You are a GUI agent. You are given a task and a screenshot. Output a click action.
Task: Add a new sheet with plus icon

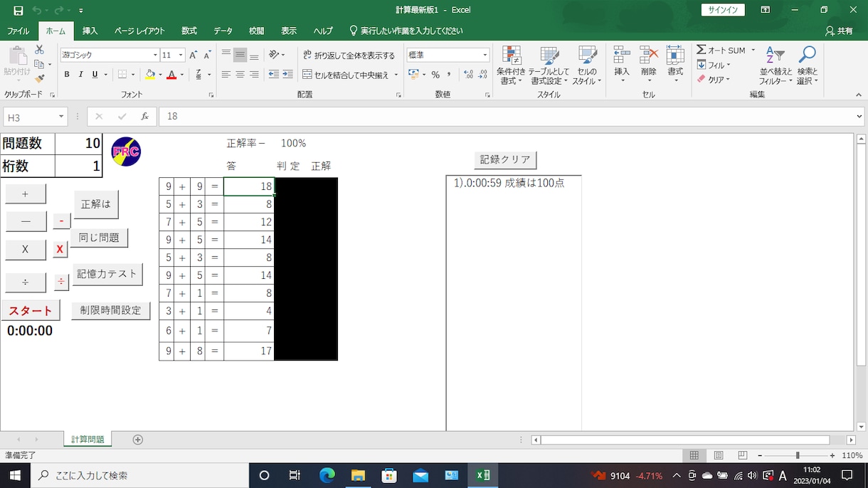coord(138,440)
